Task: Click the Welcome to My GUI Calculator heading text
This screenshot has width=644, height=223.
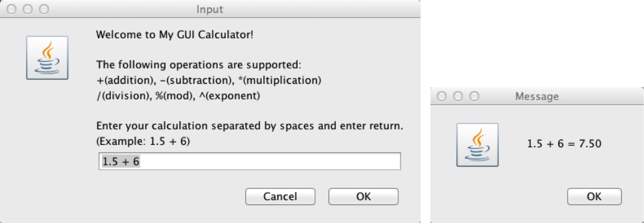Action: (x=174, y=35)
